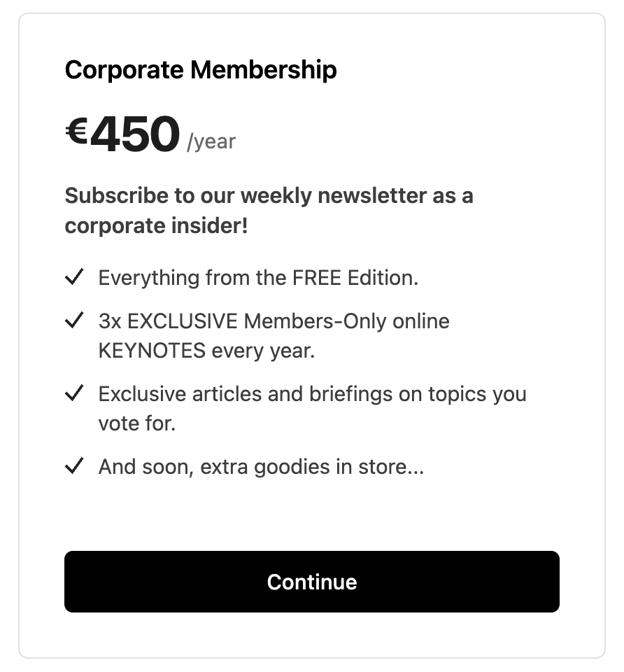Click the word Corporate in the heading
624x672 pixels.
coord(125,70)
